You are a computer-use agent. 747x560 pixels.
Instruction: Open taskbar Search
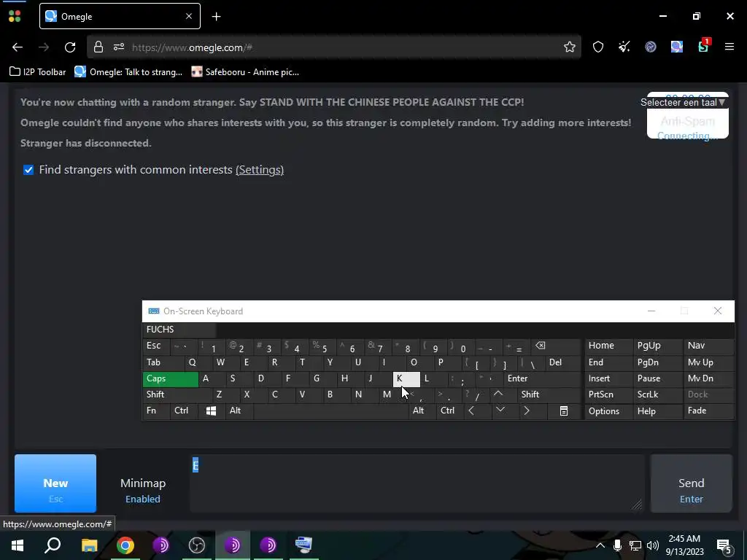click(x=53, y=545)
